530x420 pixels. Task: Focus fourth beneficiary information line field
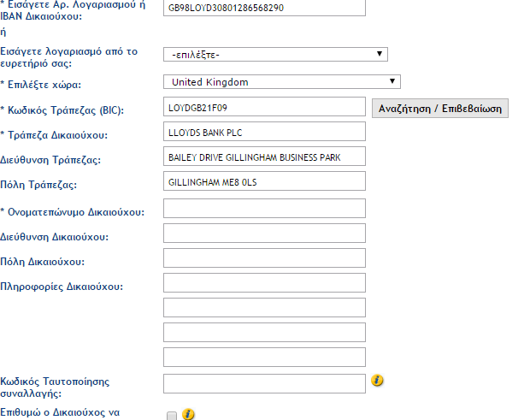point(264,358)
